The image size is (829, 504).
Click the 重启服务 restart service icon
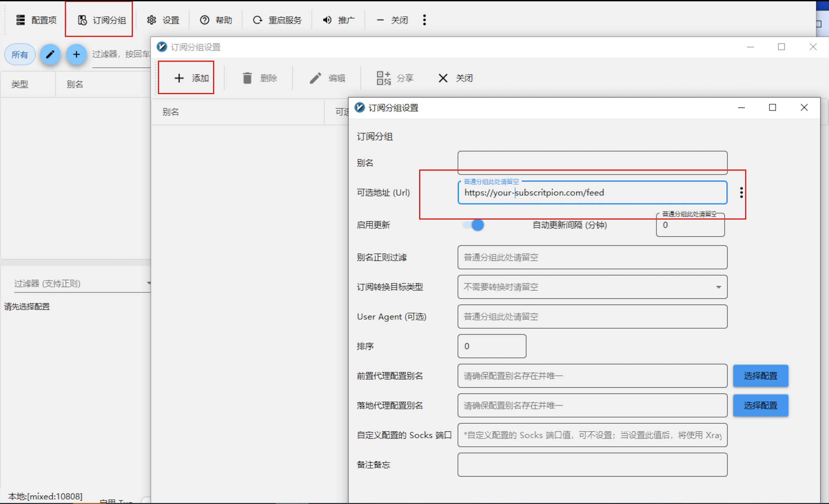click(x=258, y=20)
